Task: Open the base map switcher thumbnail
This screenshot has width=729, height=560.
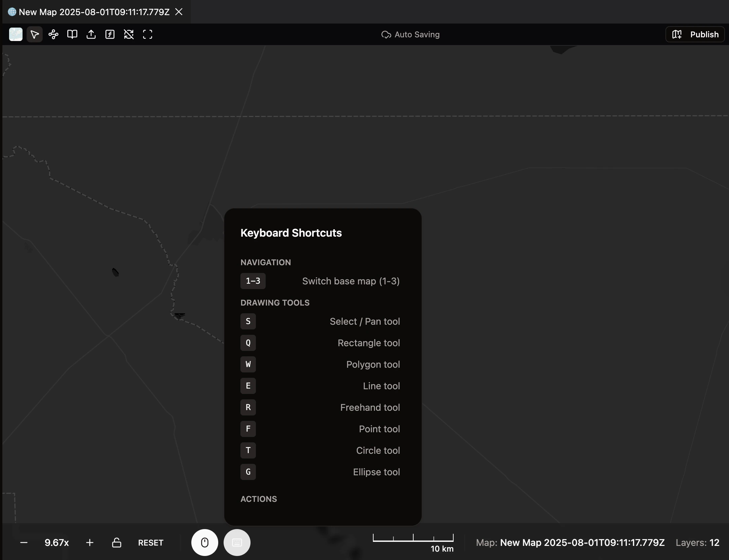Action: 15,34
